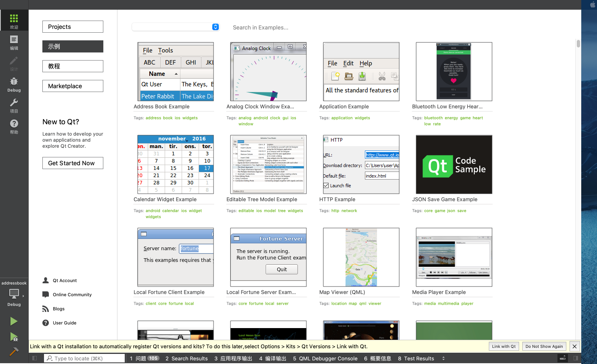This screenshot has height=364, width=597.
Task: Open the Search Results output pane
Action: (186, 358)
